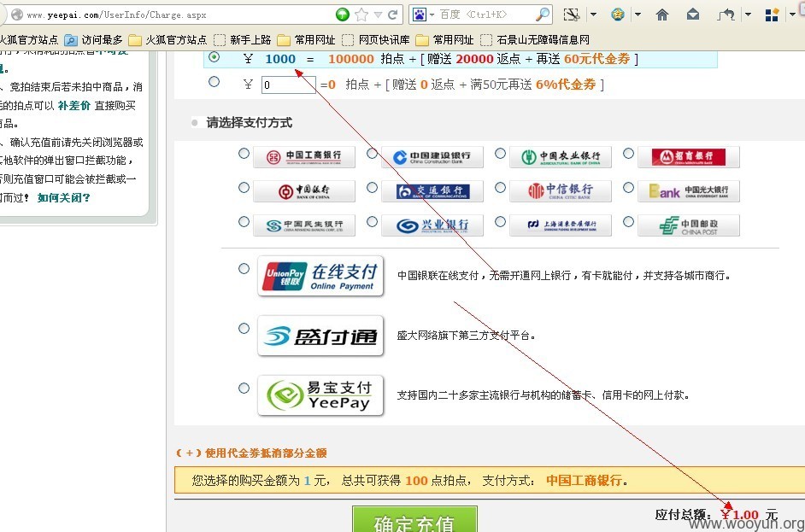
Task: Open the colored grid apps icon
Action: click(x=772, y=15)
